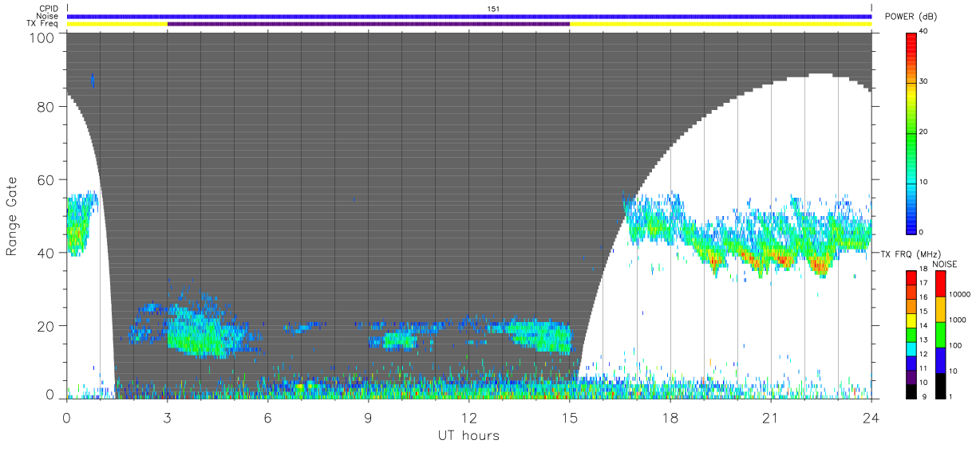Click the TX FRQ (MHz) legend title

(x=911, y=254)
